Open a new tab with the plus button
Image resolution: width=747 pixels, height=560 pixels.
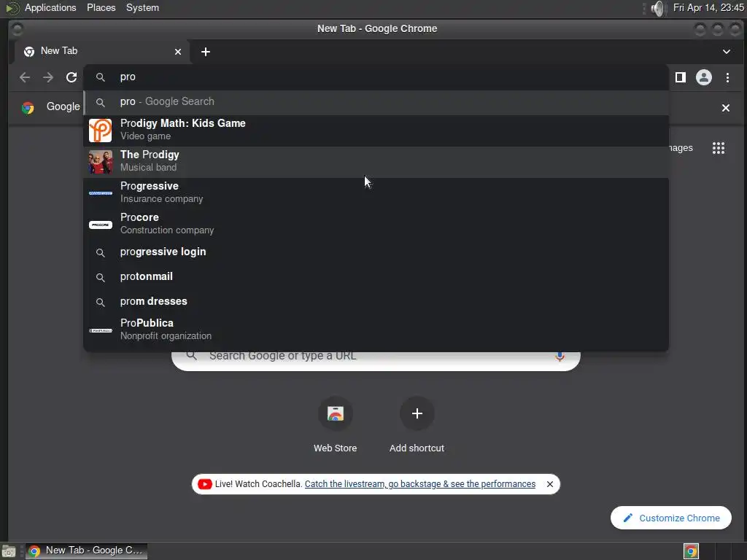(205, 52)
